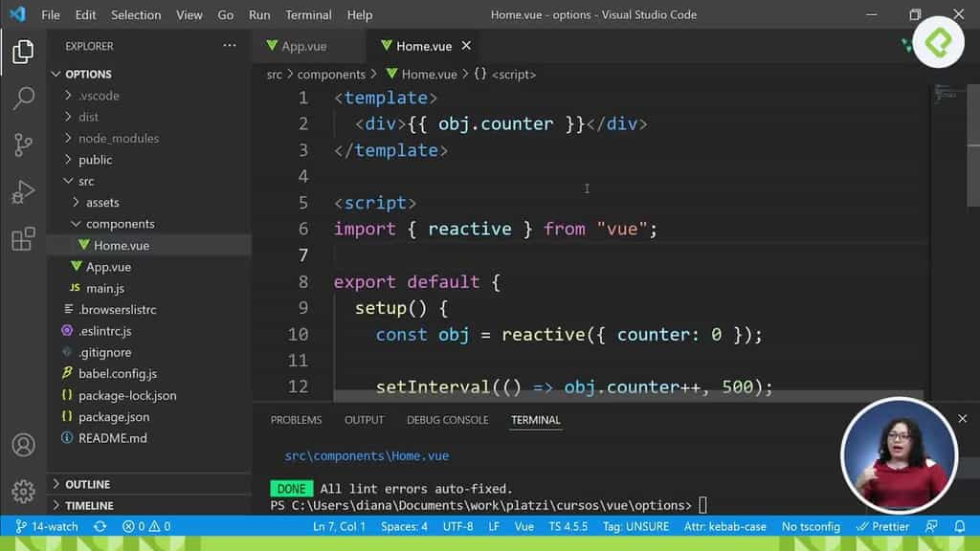980x551 pixels.
Task: Click the synchronize changes icon in the status bar
Action: [x=100, y=526]
